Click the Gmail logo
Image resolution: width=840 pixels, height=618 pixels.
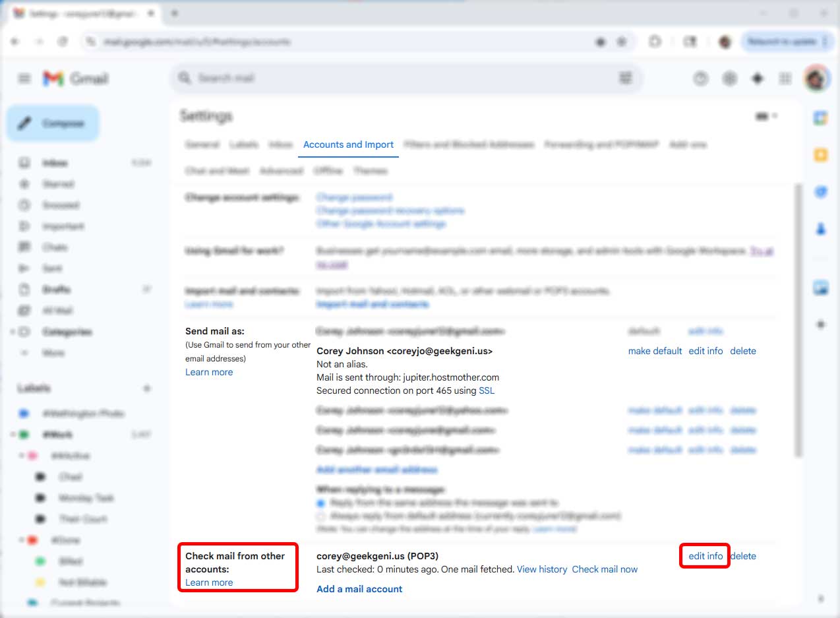pyautogui.click(x=76, y=78)
